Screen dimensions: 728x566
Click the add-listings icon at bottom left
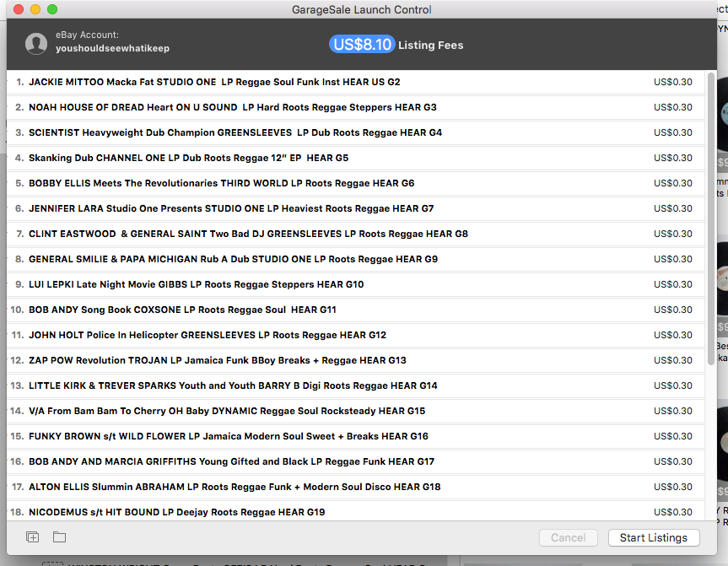pos(33,537)
